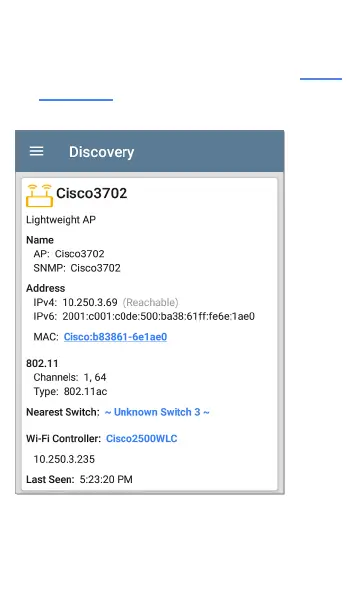
Task: Click the Nearest Switch label
Action: coord(63,412)
